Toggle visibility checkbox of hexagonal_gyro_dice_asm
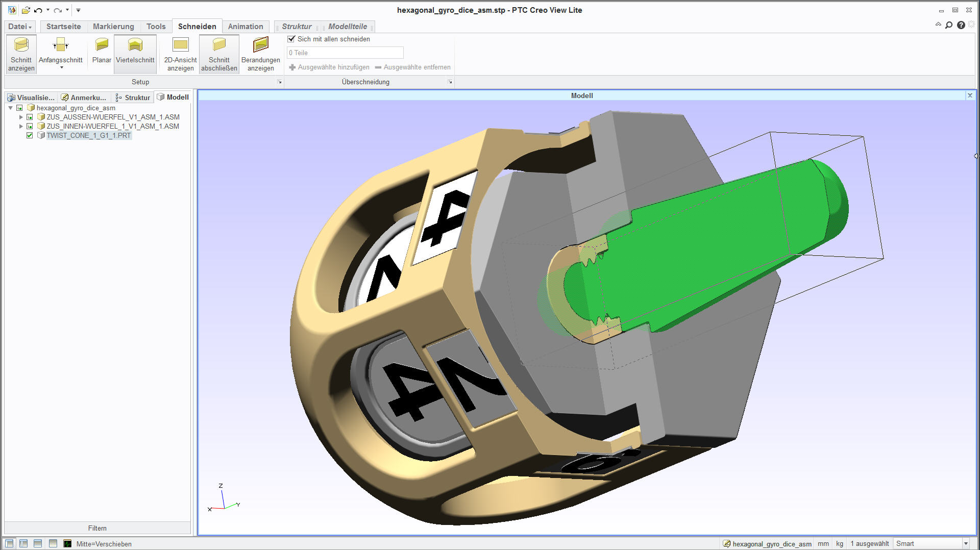The width and height of the screenshot is (980, 550). (x=19, y=108)
